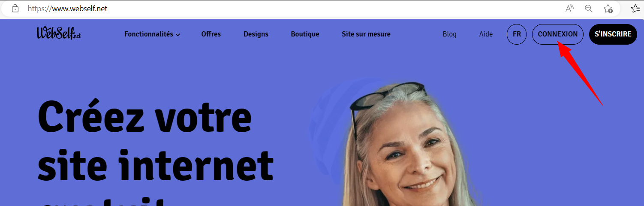Viewport: 644px width, 206px height.
Task: Add this page to favorites with star icon
Action: pyautogui.click(x=608, y=8)
